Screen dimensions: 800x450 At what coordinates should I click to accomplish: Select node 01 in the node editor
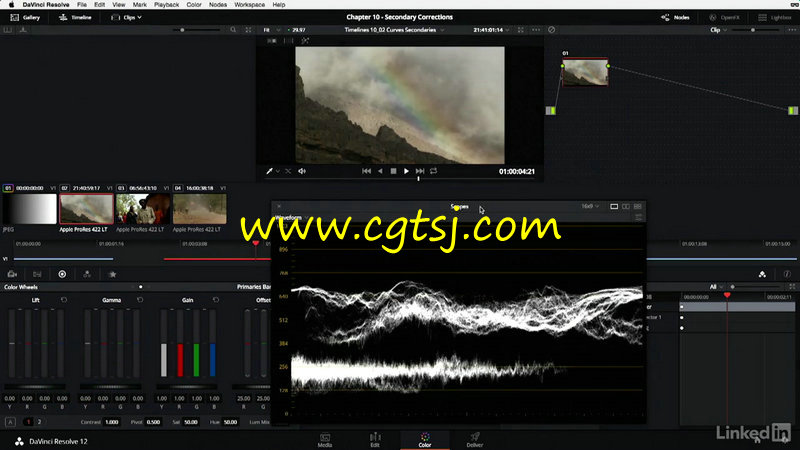coord(585,72)
